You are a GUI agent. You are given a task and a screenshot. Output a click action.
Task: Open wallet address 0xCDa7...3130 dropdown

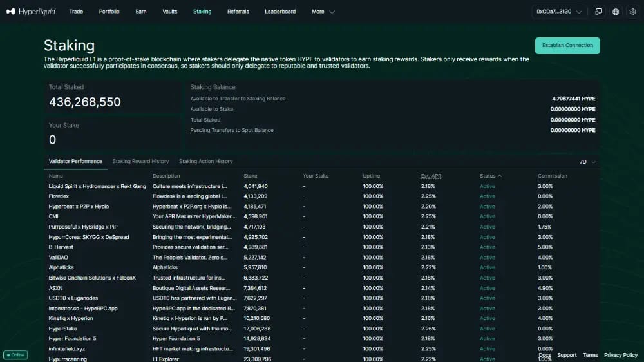tap(559, 12)
